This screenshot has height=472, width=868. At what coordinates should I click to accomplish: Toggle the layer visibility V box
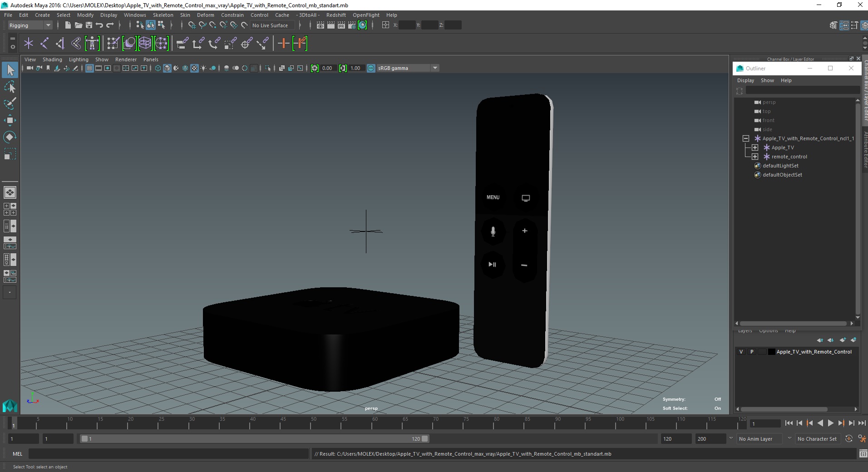pos(741,352)
